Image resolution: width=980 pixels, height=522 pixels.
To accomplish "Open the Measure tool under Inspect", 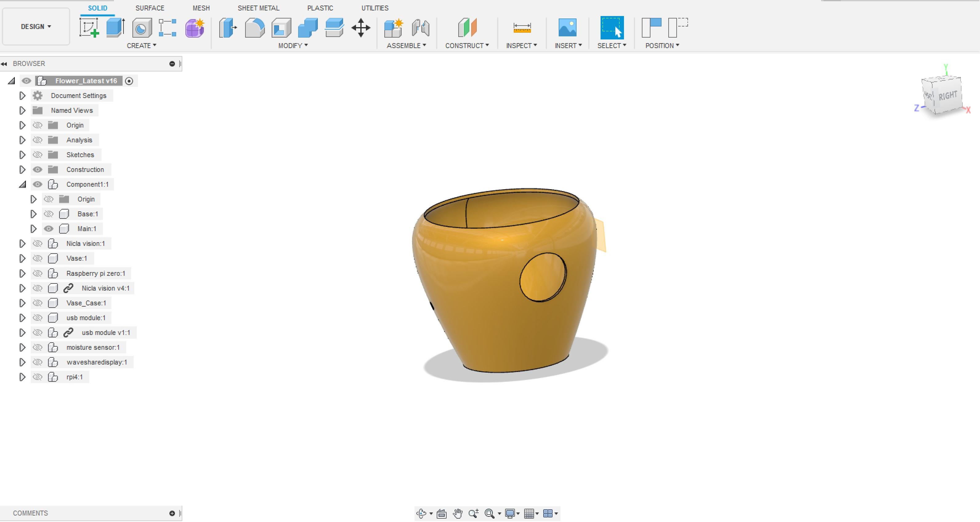I will [522, 27].
